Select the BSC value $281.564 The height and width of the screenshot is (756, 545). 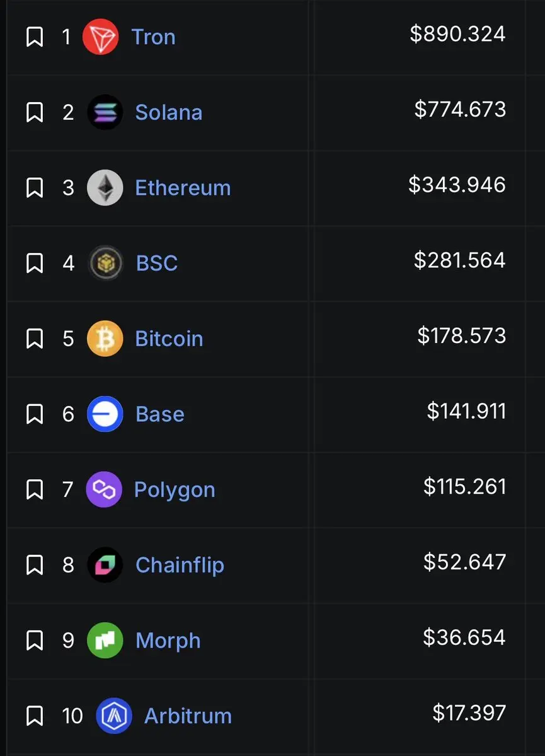459,260
